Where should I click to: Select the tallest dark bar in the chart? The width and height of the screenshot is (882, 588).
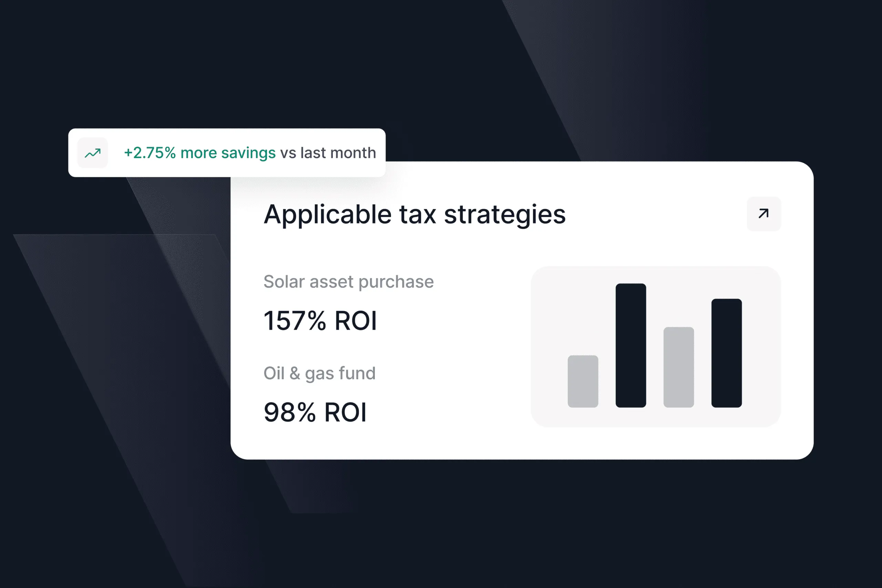click(x=631, y=345)
